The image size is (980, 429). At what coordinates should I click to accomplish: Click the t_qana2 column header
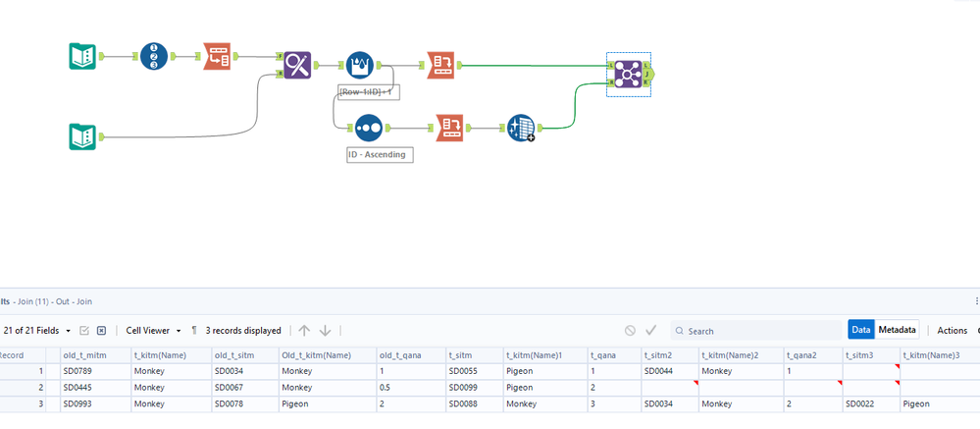pos(813,354)
